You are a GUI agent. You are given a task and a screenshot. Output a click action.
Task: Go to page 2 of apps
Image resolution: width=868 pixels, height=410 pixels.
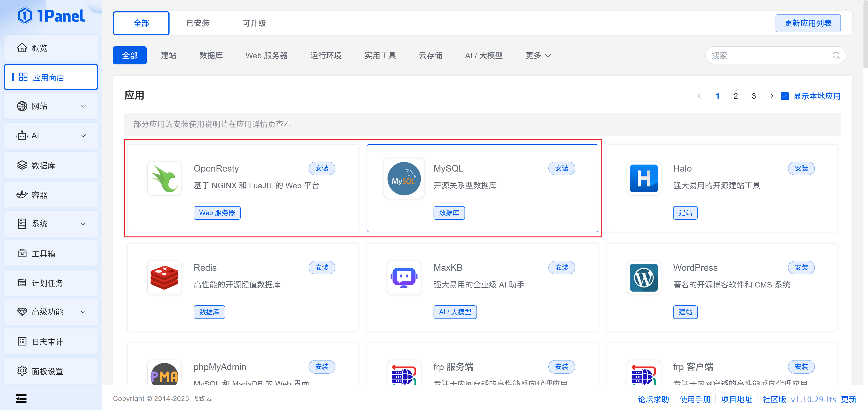click(x=736, y=96)
